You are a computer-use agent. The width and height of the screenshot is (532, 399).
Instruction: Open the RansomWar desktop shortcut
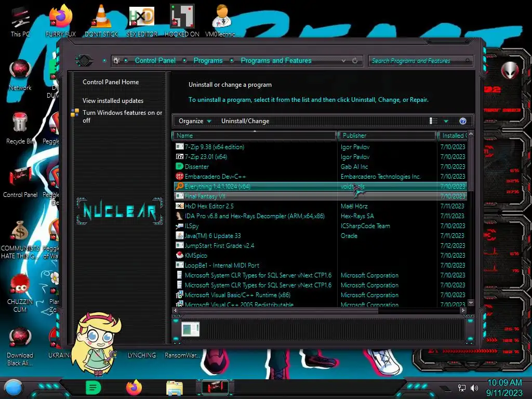tap(182, 355)
